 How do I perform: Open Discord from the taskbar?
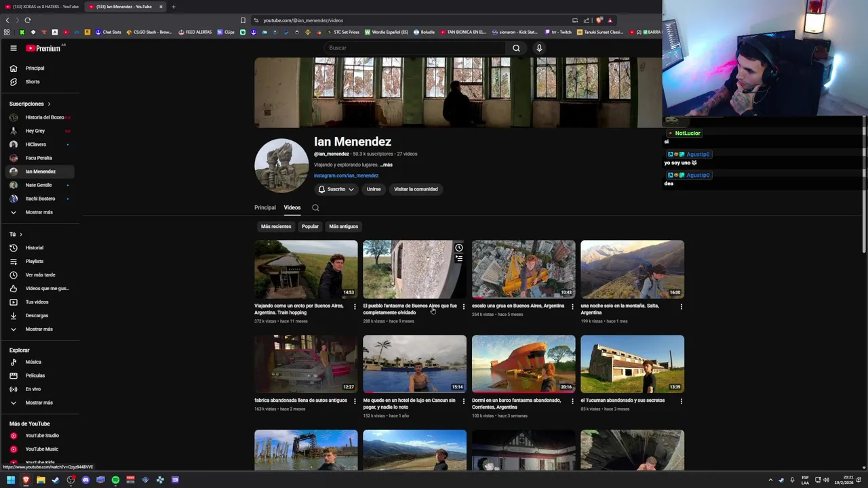click(x=85, y=480)
